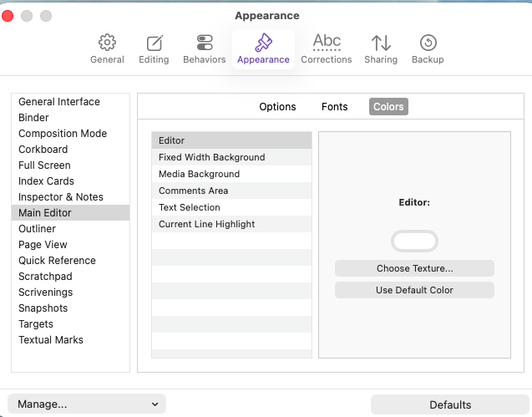This screenshot has width=532, height=417.
Task: Select Targets in the sidebar
Action: click(x=70, y=324)
